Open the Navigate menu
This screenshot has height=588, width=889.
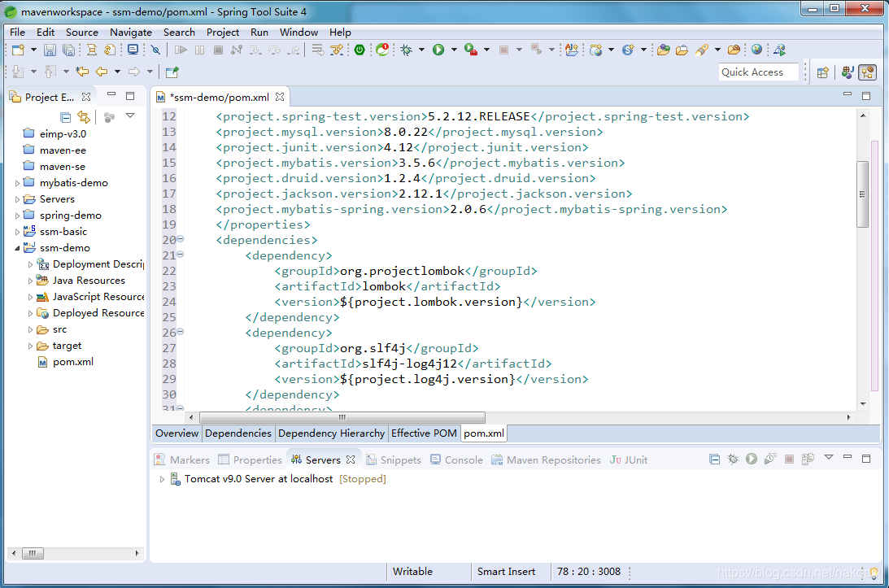point(131,32)
